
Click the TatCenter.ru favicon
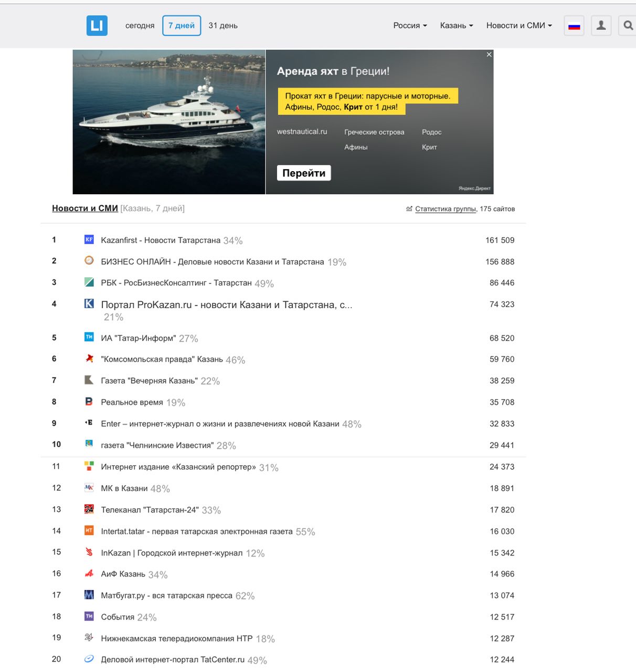tap(89, 659)
